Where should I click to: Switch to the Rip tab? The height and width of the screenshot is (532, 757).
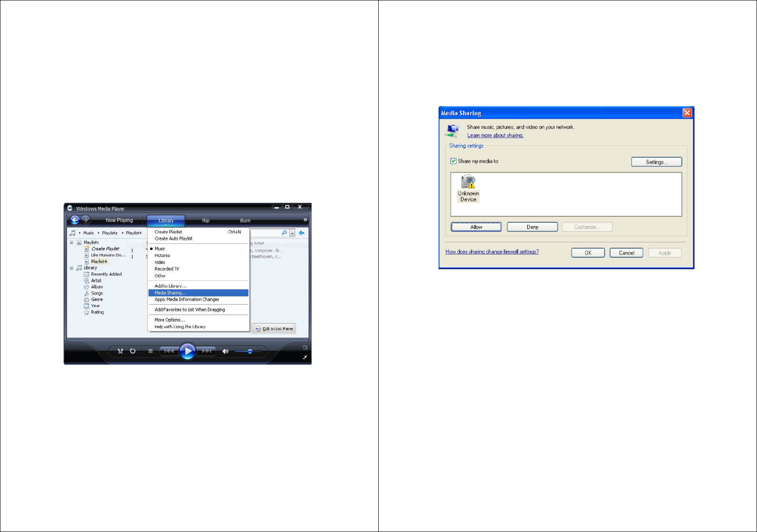pyautogui.click(x=206, y=221)
